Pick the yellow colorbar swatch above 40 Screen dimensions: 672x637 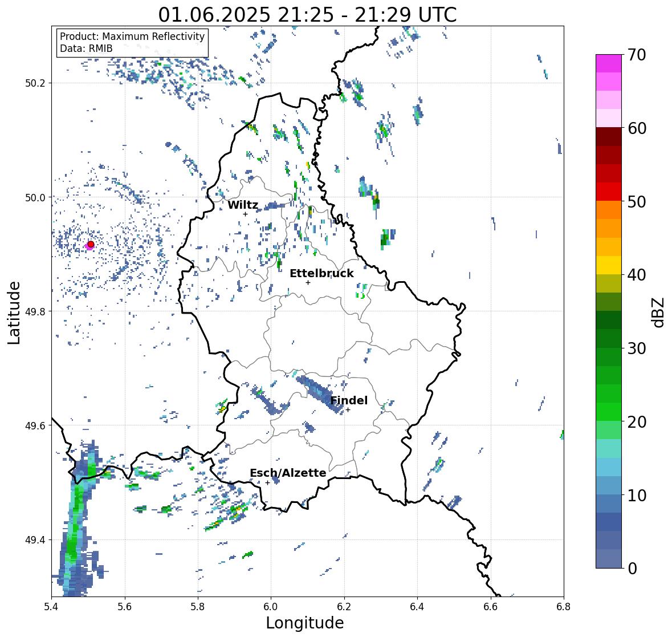click(609, 265)
